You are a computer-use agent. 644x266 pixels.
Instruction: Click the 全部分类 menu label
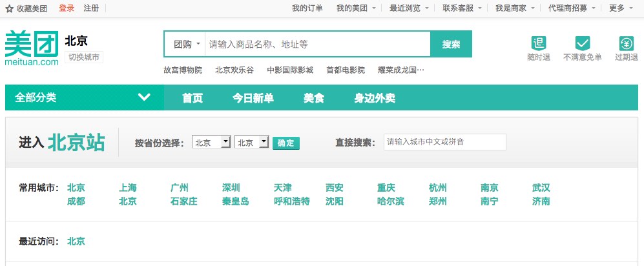point(36,97)
